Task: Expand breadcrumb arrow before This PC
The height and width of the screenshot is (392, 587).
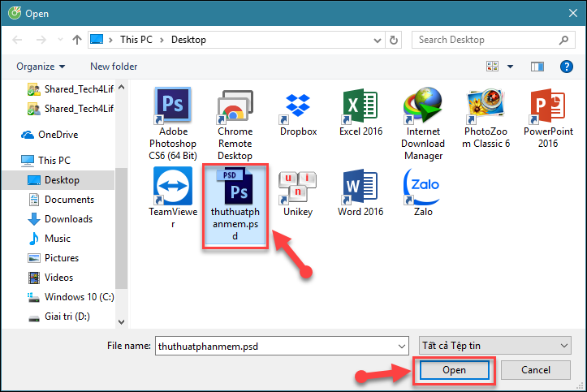Action: coord(110,40)
